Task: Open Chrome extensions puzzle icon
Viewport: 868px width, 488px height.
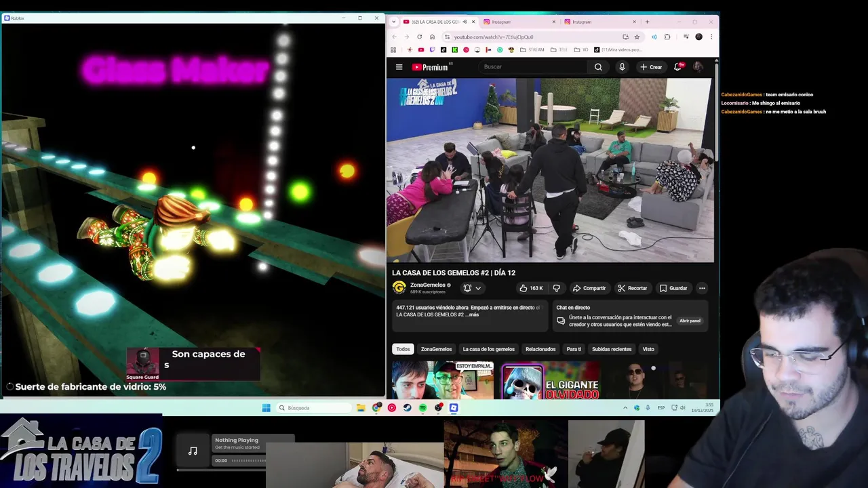Action: pos(667,37)
